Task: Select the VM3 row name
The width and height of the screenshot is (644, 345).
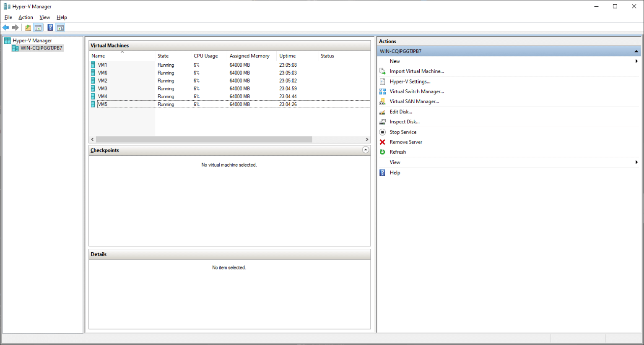Action: [x=103, y=89]
